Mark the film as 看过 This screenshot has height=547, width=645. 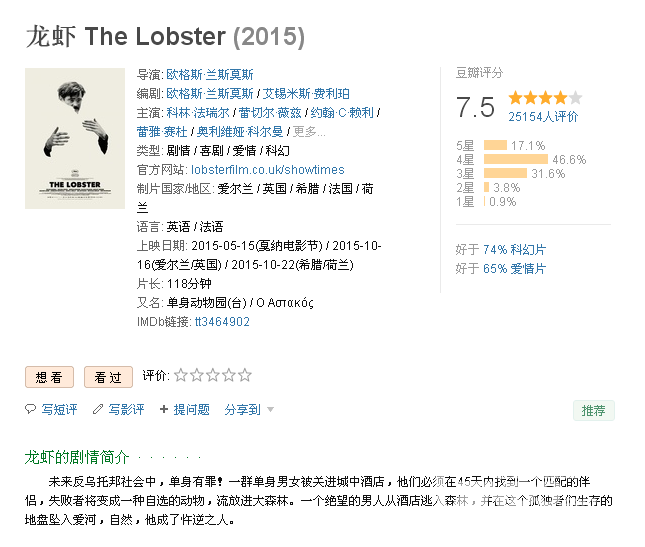click(108, 377)
